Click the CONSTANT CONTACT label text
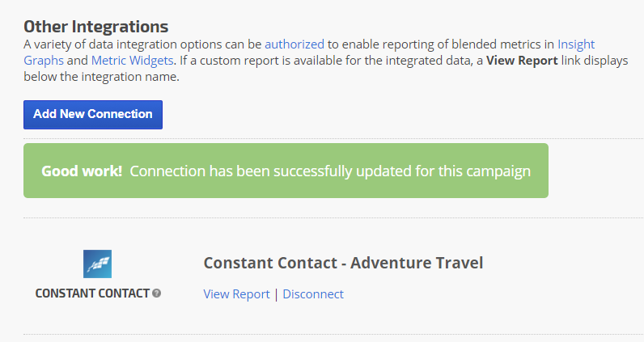 [x=92, y=293]
